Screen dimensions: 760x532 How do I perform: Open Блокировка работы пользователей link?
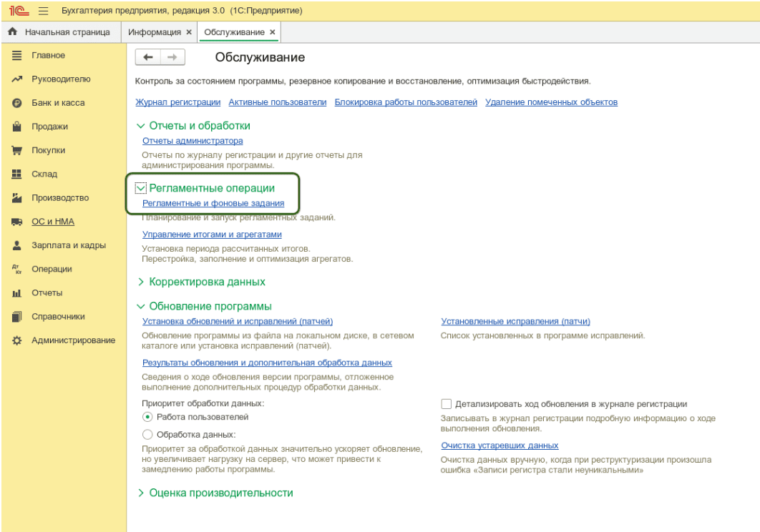click(x=406, y=102)
